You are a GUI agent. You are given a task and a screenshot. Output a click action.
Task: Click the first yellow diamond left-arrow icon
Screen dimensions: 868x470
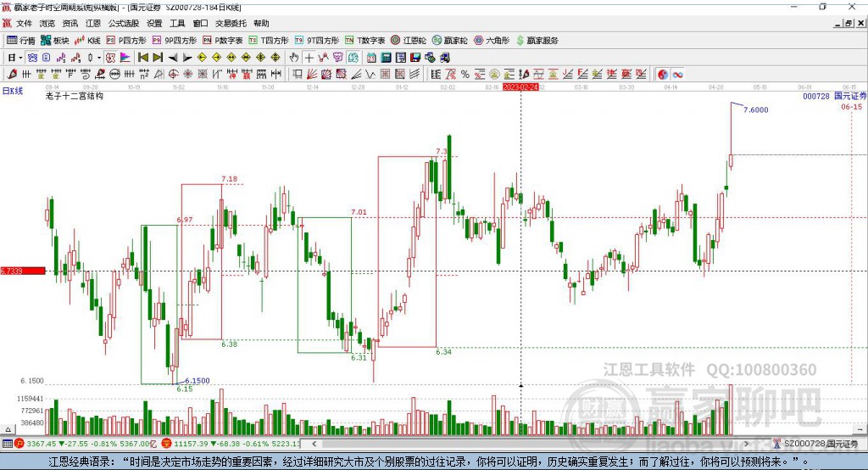tap(202, 58)
